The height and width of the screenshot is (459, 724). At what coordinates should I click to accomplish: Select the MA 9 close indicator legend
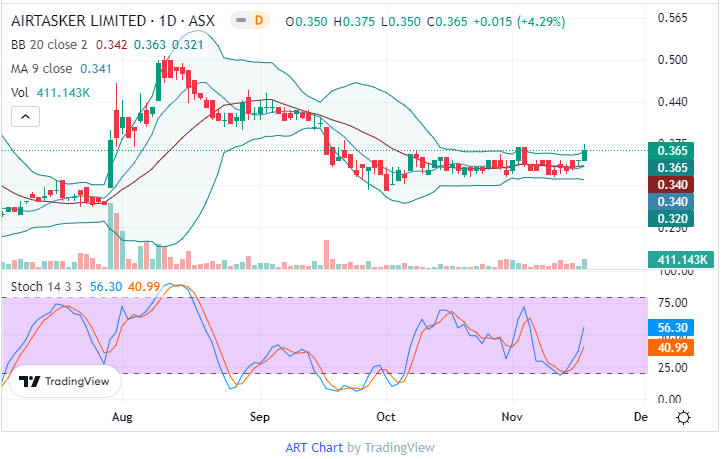tap(42, 69)
